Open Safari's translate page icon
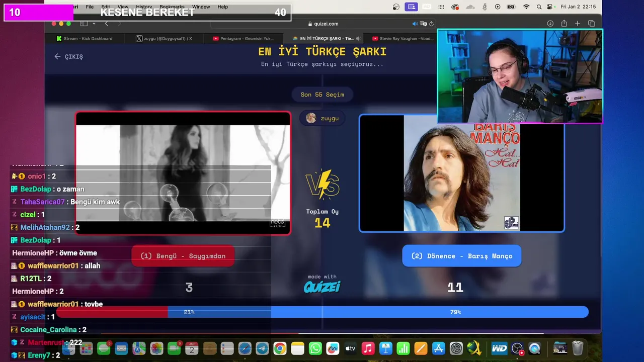644x362 pixels. (424, 24)
